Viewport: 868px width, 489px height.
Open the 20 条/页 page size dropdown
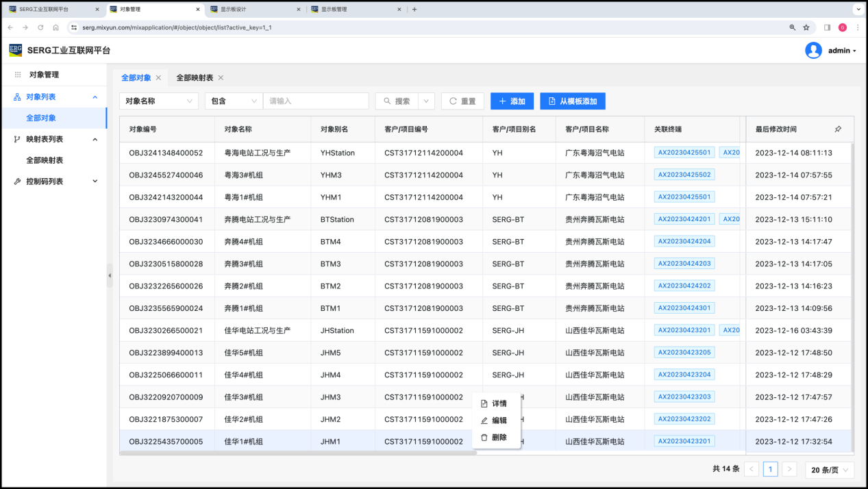(829, 470)
